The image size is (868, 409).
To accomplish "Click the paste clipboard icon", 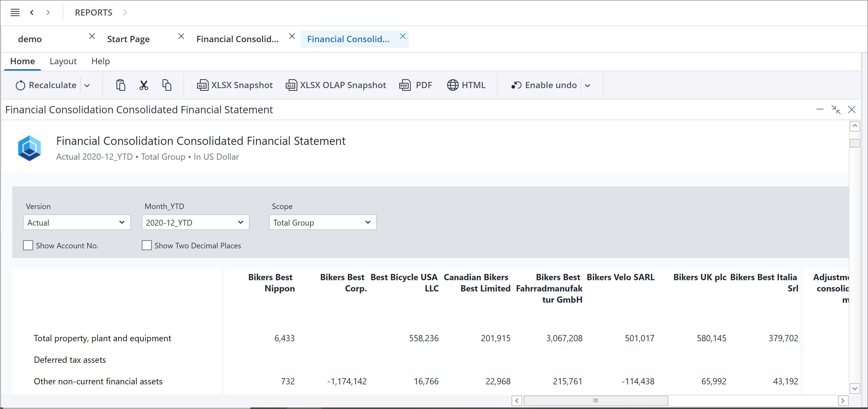I will coord(121,85).
